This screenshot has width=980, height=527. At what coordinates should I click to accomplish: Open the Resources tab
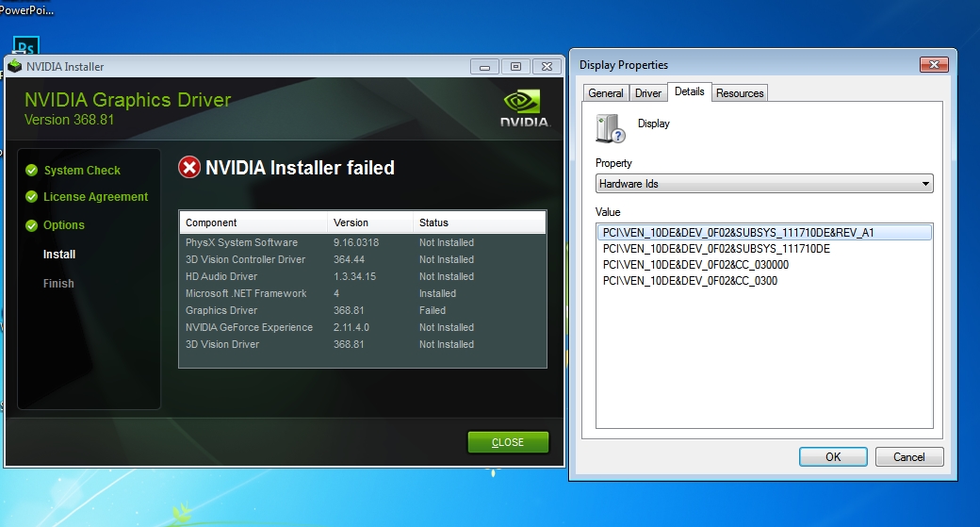click(740, 93)
